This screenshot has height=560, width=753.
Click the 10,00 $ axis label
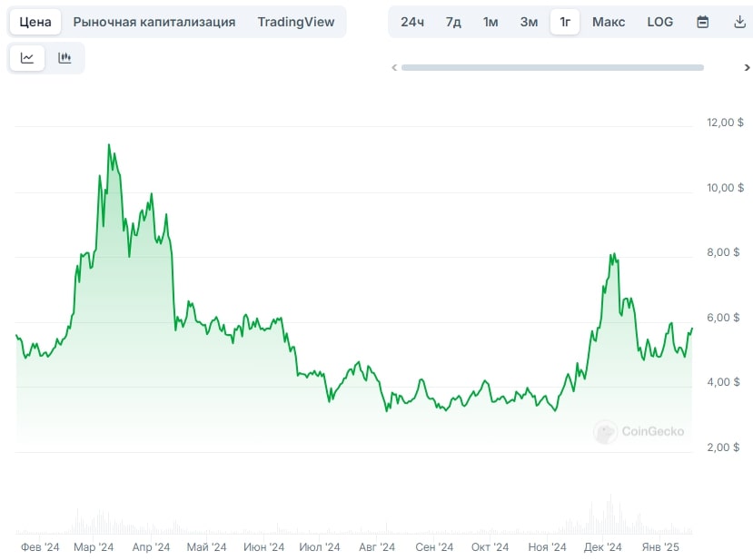(725, 188)
